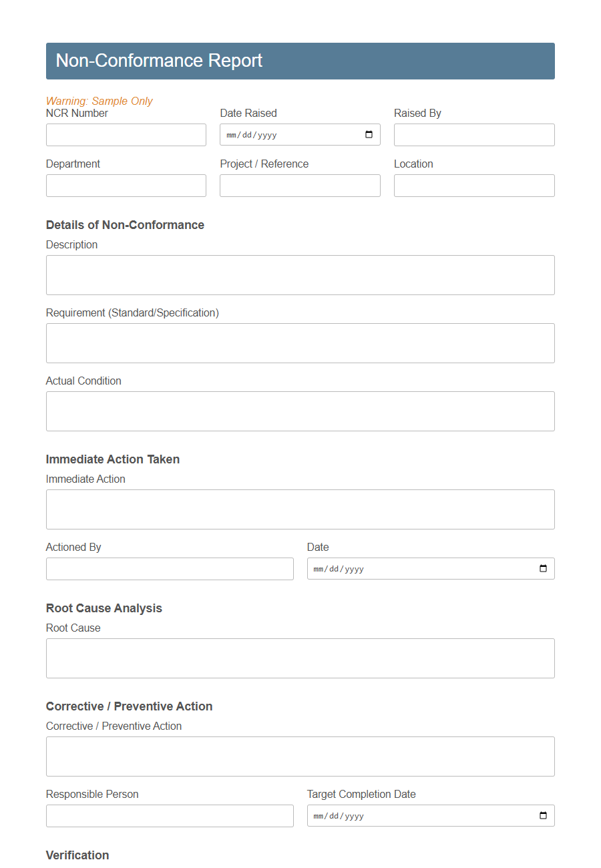Click the Root Cause text area
This screenshot has height=868, width=601.
300,658
